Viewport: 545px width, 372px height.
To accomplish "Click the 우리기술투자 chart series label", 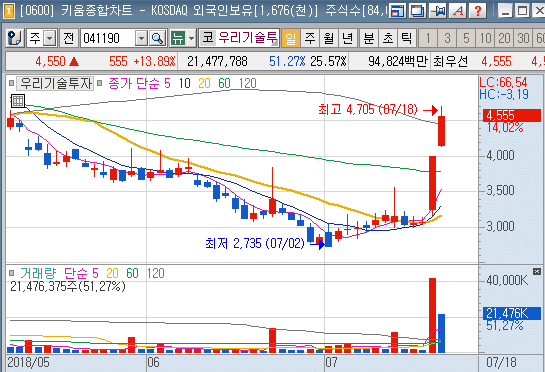I will click(x=56, y=83).
